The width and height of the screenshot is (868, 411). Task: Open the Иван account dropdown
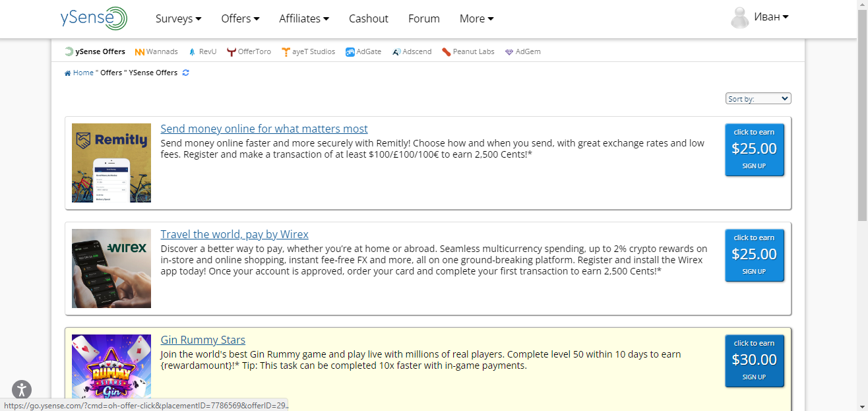[772, 17]
